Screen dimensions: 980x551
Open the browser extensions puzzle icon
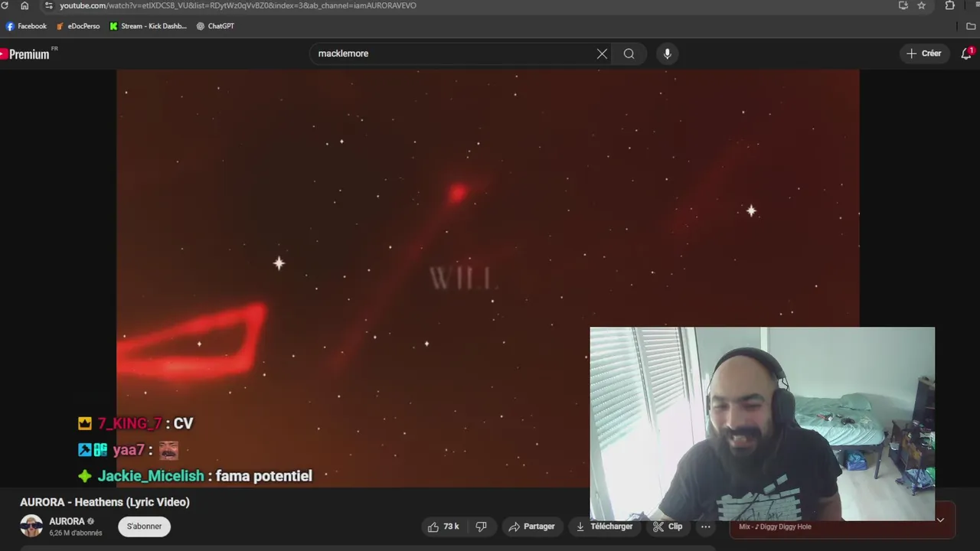pyautogui.click(x=950, y=5)
